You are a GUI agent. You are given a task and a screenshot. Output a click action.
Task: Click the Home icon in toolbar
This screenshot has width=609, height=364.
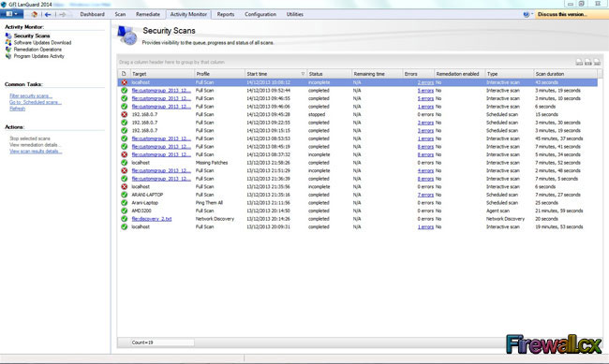(x=34, y=14)
